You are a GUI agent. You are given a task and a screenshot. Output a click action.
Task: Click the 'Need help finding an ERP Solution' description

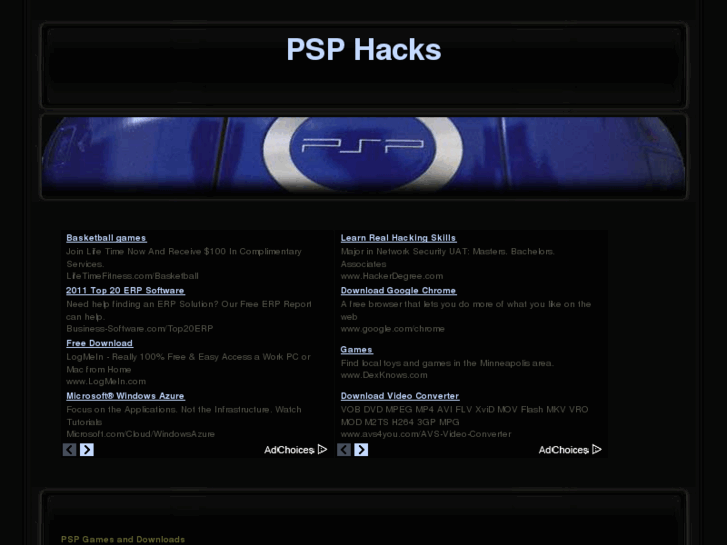click(x=189, y=310)
